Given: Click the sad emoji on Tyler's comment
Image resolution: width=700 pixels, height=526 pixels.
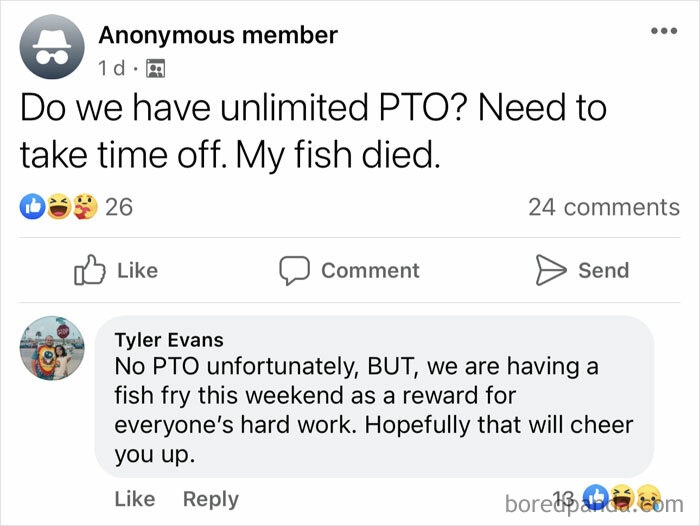Looking at the screenshot, I should point(649,496).
